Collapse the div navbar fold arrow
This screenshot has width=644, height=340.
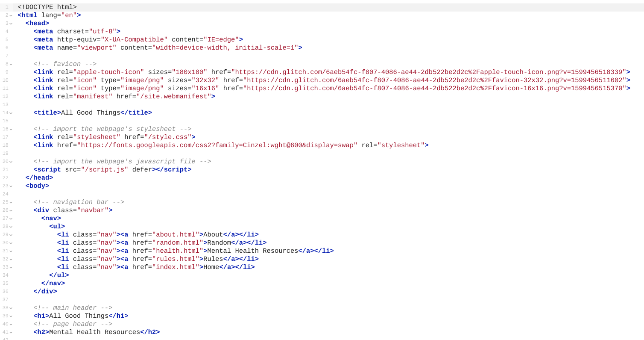click(11, 210)
